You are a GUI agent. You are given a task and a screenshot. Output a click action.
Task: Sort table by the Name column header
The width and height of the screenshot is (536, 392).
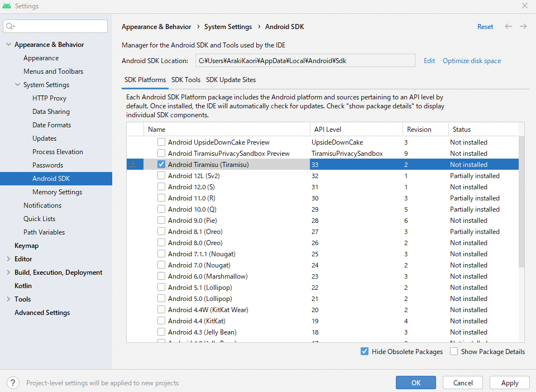click(227, 129)
